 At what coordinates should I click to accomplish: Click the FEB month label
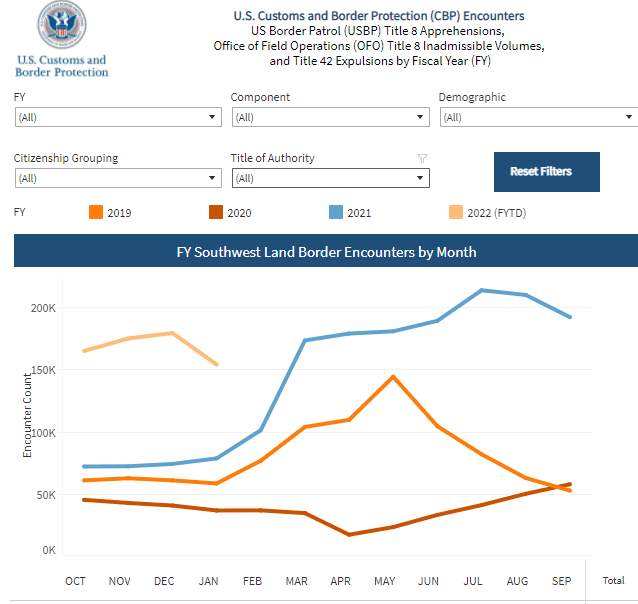[252, 581]
